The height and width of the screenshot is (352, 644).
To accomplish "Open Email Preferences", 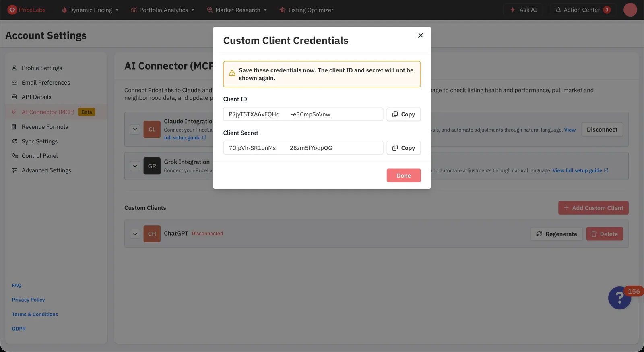I will click(46, 83).
